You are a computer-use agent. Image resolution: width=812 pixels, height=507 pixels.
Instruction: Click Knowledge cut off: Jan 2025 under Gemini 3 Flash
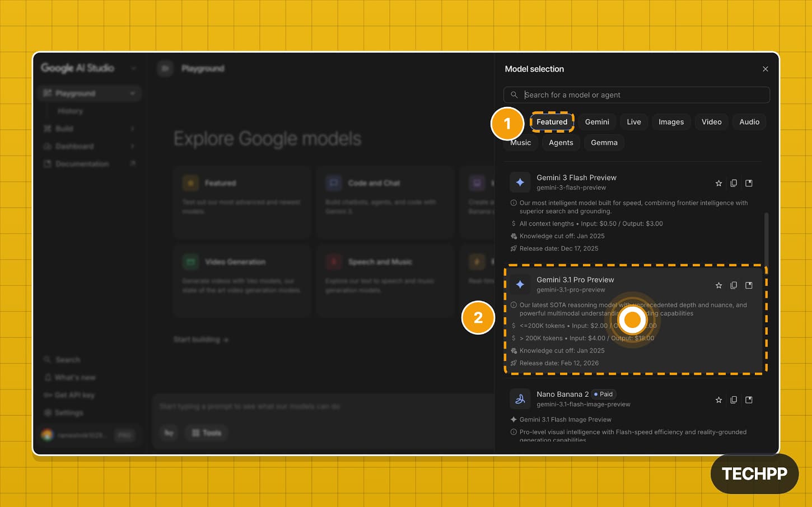[562, 236]
